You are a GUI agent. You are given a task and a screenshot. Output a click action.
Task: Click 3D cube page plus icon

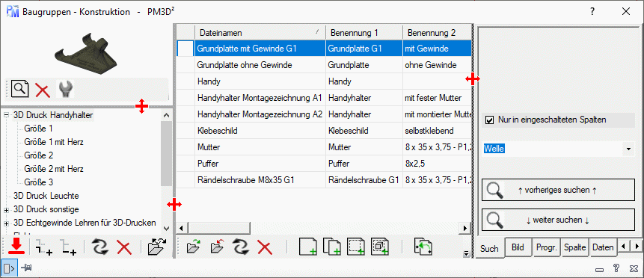(379, 247)
